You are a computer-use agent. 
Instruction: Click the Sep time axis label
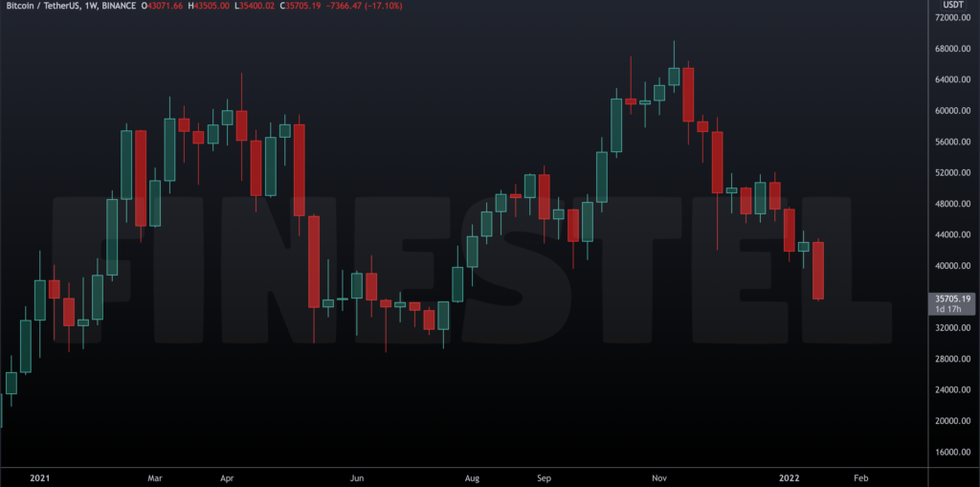coord(545,478)
